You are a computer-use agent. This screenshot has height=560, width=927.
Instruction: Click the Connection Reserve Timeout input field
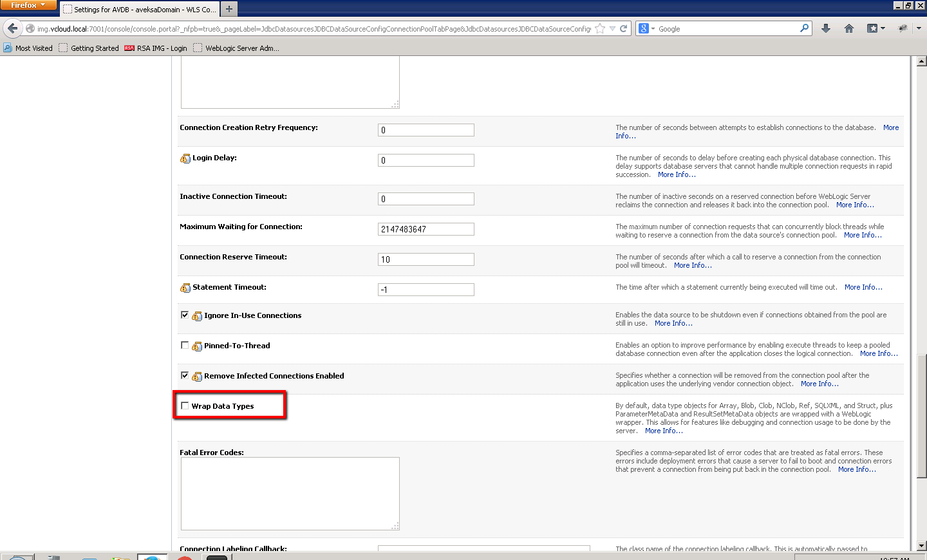[426, 259]
